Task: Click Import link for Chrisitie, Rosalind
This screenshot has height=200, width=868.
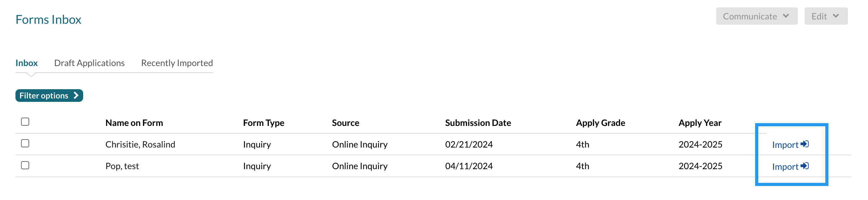Action: pyautogui.click(x=785, y=145)
